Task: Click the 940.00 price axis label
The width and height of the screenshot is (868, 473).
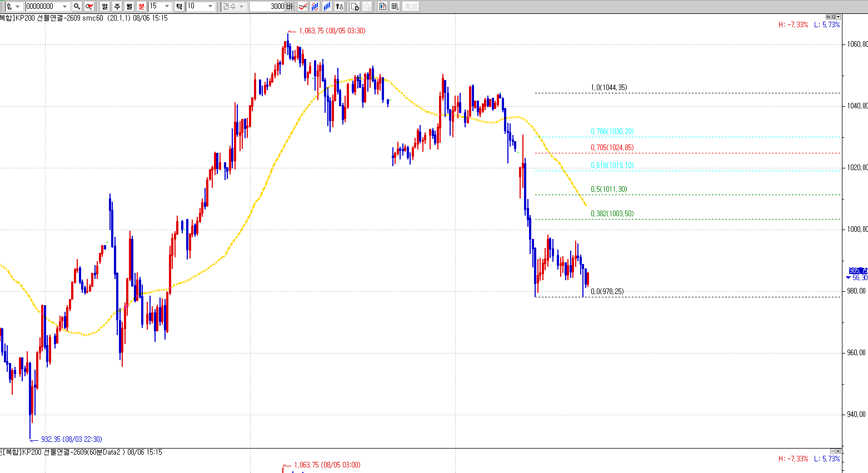Action: pyautogui.click(x=856, y=414)
